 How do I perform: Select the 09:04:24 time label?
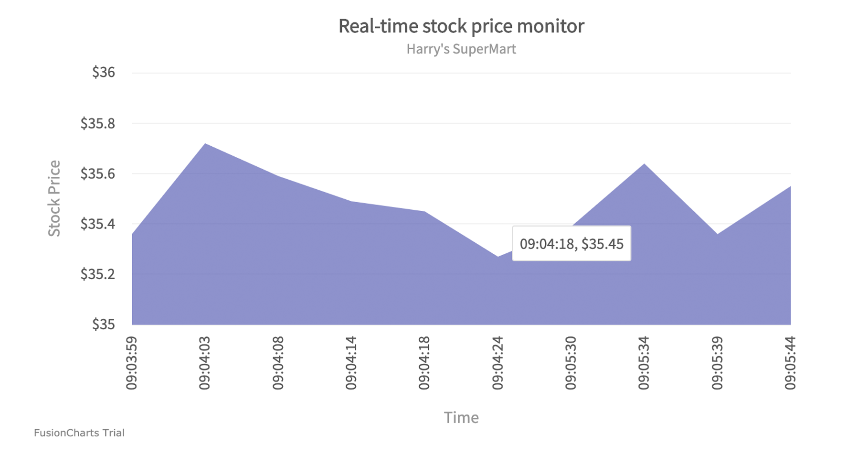click(498, 363)
